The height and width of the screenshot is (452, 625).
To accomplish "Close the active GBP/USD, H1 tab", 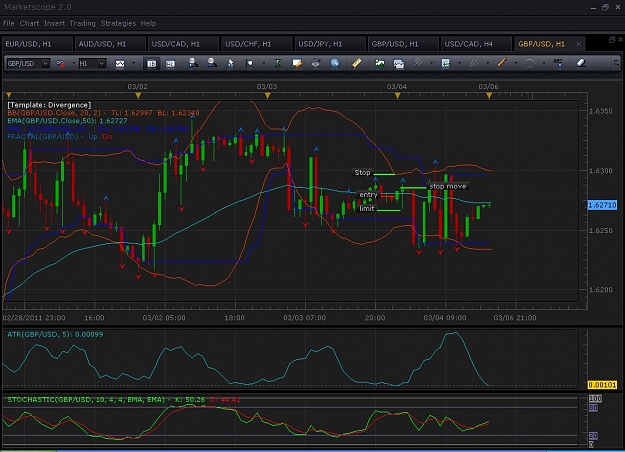I will [579, 44].
